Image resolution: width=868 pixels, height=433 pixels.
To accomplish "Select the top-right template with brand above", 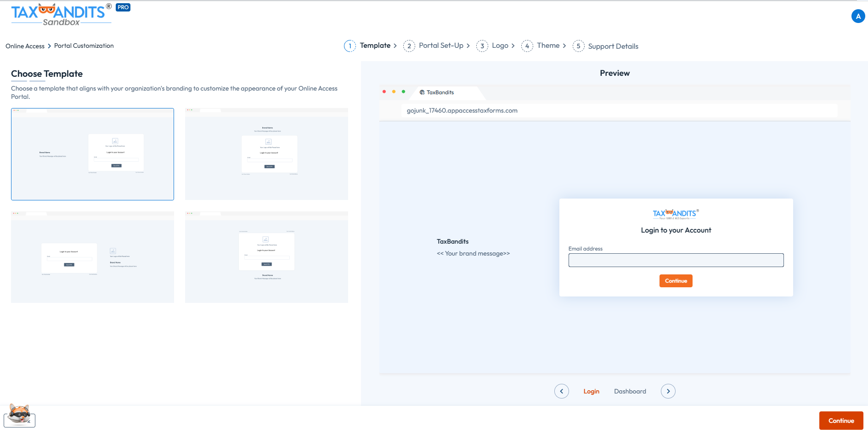I will click(266, 154).
